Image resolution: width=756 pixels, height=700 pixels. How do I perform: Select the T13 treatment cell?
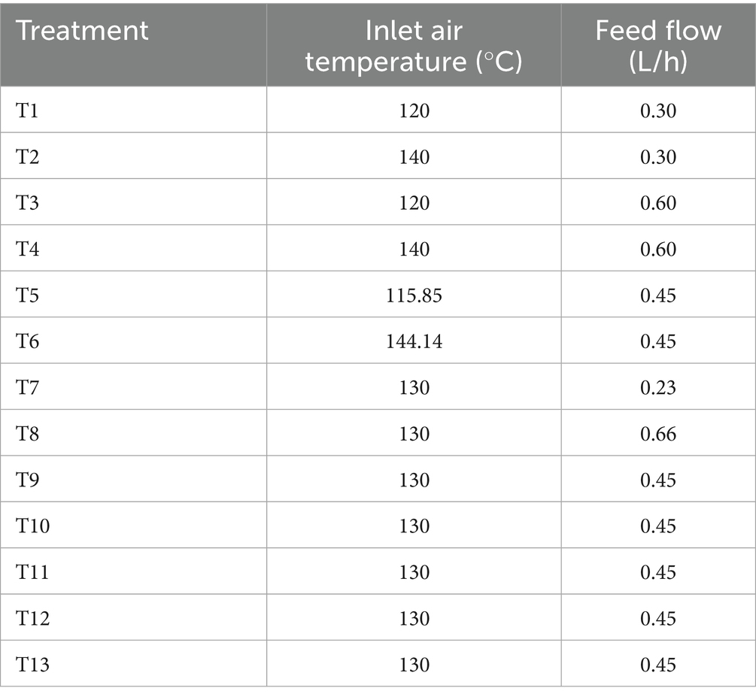pyautogui.click(x=30, y=665)
